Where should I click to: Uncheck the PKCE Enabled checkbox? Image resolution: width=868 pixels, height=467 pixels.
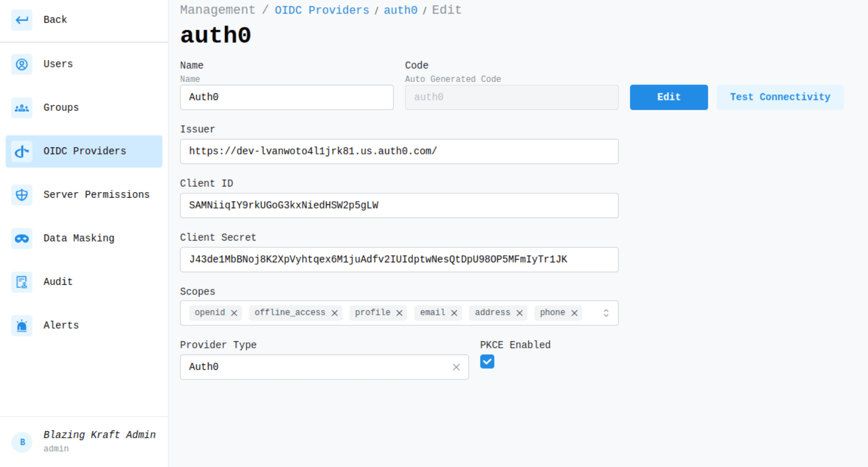[487, 361]
